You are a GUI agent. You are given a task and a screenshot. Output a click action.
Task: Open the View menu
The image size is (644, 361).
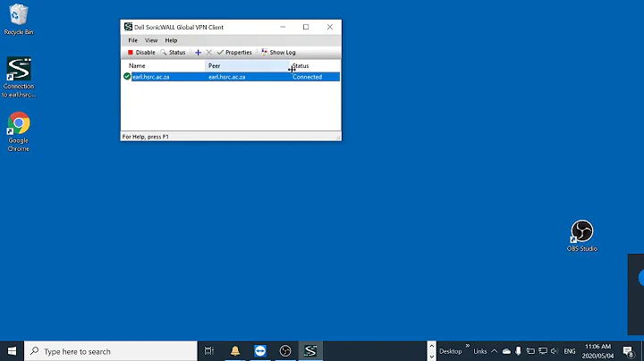coord(151,40)
